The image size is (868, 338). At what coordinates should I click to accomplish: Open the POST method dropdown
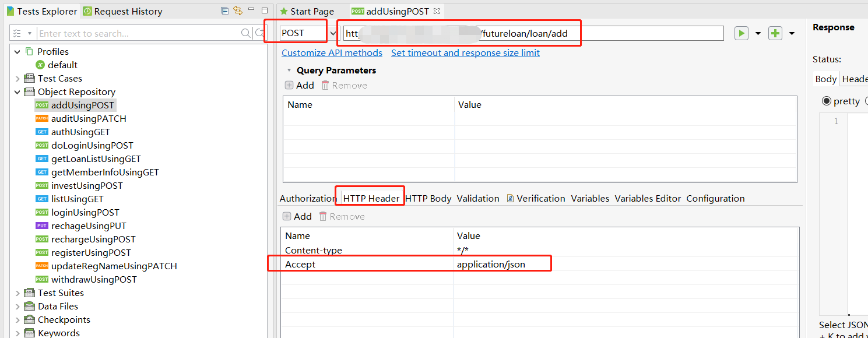pyautogui.click(x=333, y=33)
